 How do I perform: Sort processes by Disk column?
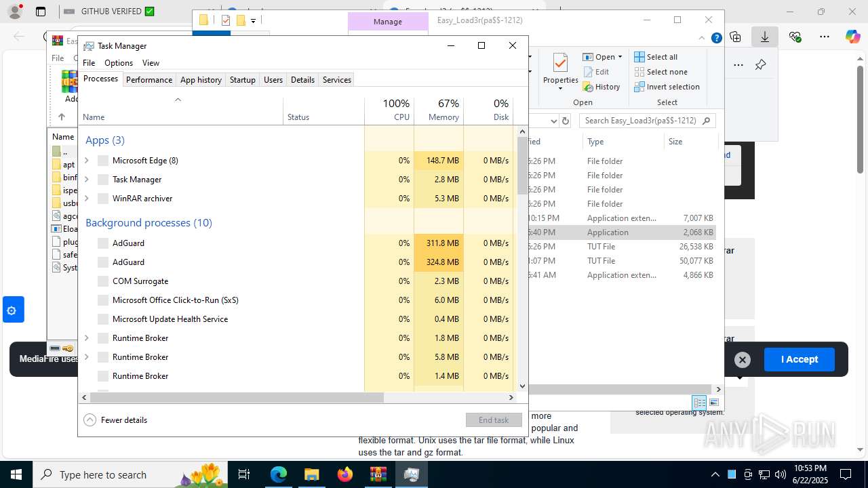pyautogui.click(x=488, y=110)
